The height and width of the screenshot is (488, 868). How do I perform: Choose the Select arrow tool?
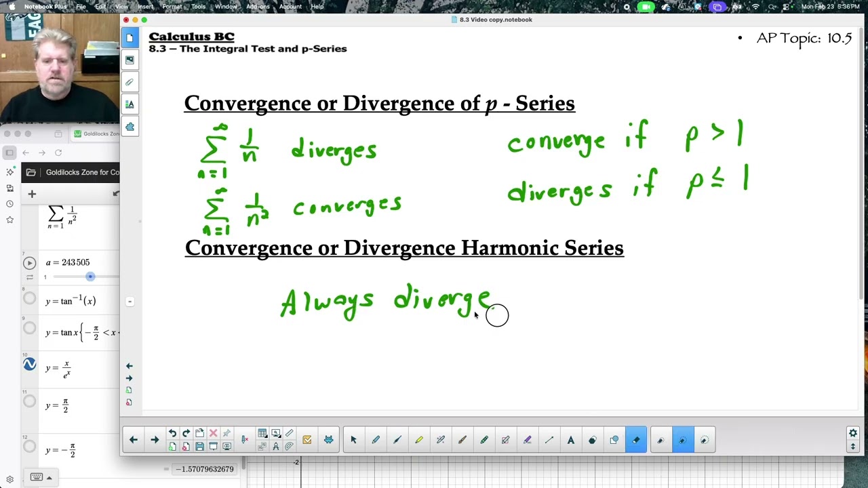tap(353, 440)
